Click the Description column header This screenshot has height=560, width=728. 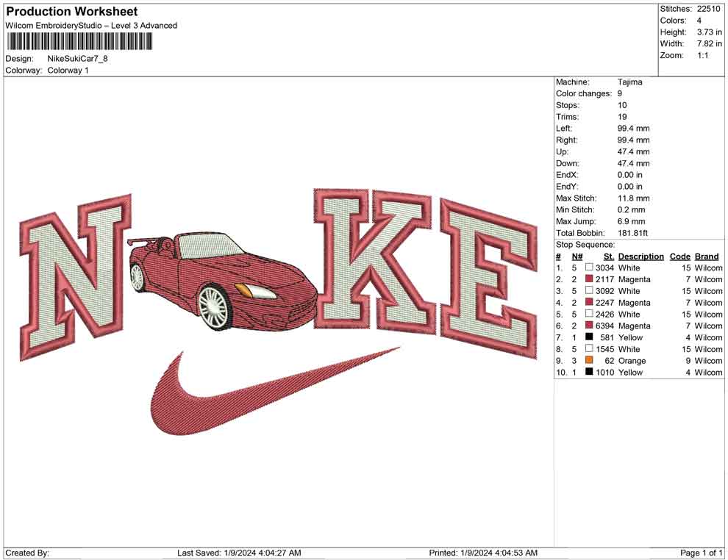tap(640, 256)
